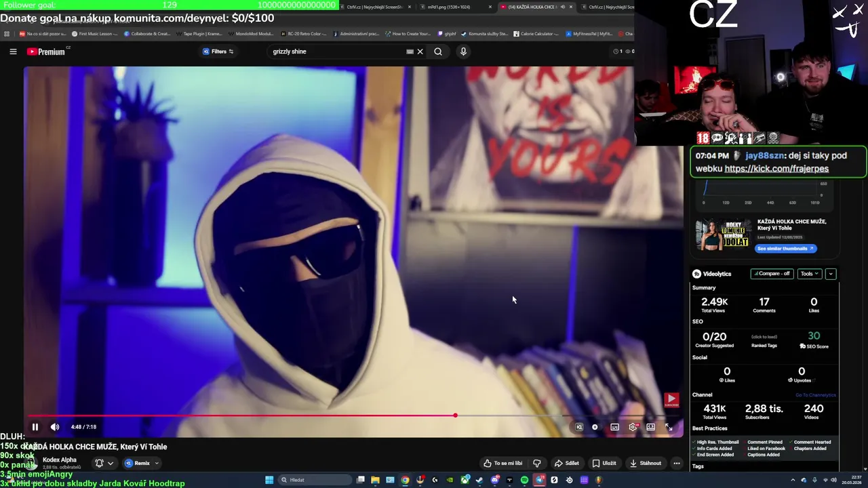868x488 pixels.
Task: Clear the search query with the X
Action: 420,52
